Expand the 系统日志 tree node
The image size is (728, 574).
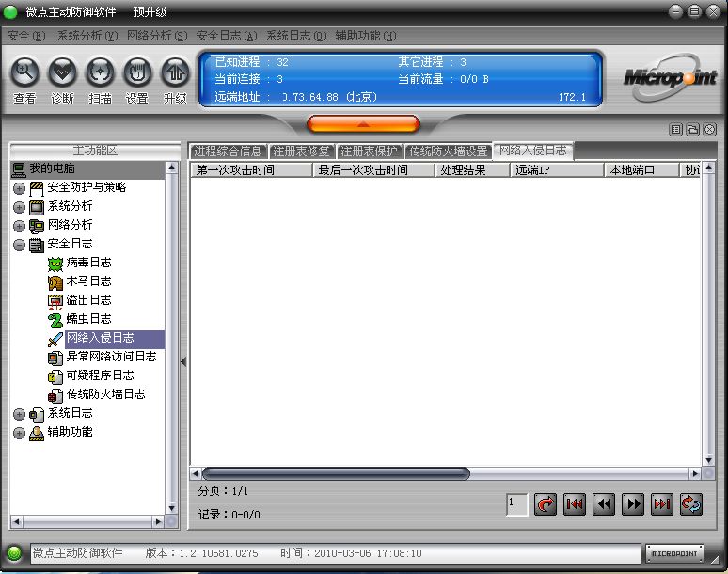pyautogui.click(x=19, y=414)
